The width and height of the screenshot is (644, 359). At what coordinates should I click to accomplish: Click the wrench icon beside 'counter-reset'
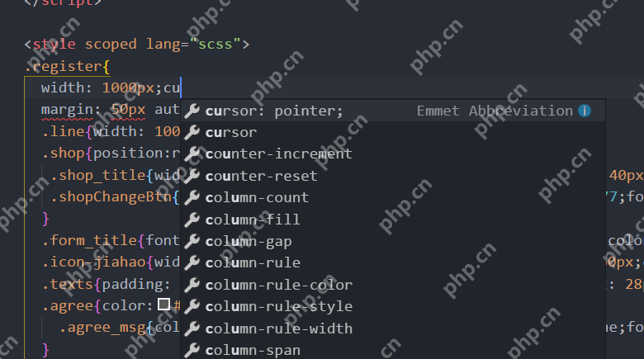click(192, 176)
